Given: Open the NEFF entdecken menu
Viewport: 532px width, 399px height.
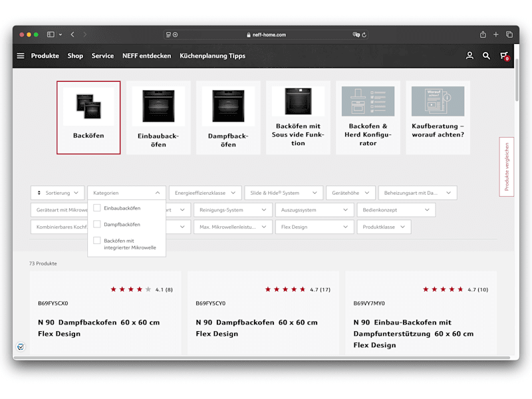Looking at the screenshot, I should click(146, 56).
